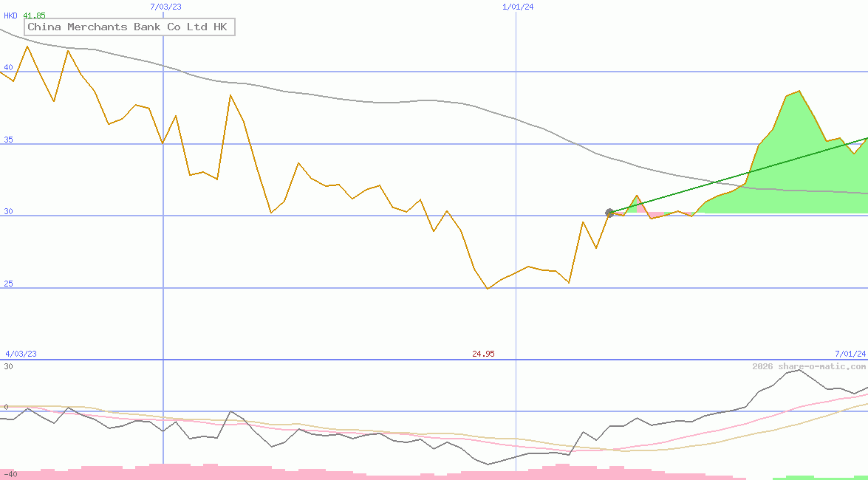Image resolution: width=868 pixels, height=480 pixels.
Task: Open the China Merchants Bank title box
Action: [129, 27]
